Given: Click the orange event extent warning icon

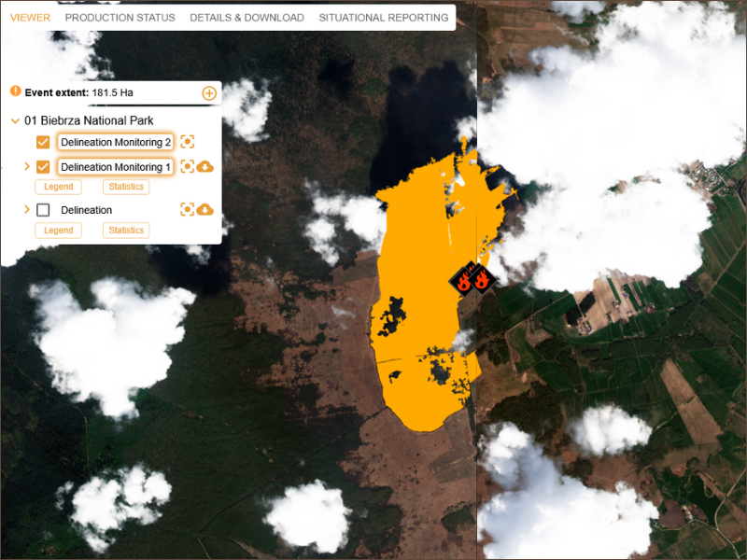Looking at the screenshot, I should click(x=16, y=91).
